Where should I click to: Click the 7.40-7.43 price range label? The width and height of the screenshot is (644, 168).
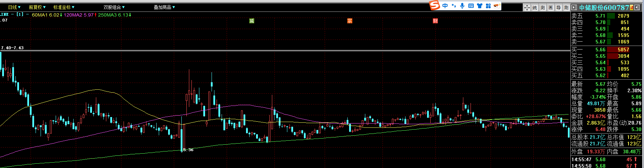pos(12,48)
